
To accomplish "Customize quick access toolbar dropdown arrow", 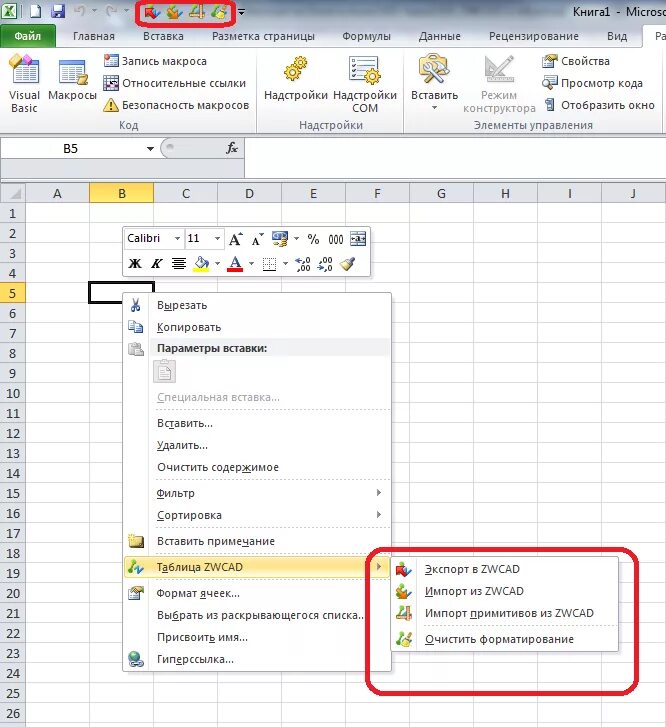I will coord(242,12).
